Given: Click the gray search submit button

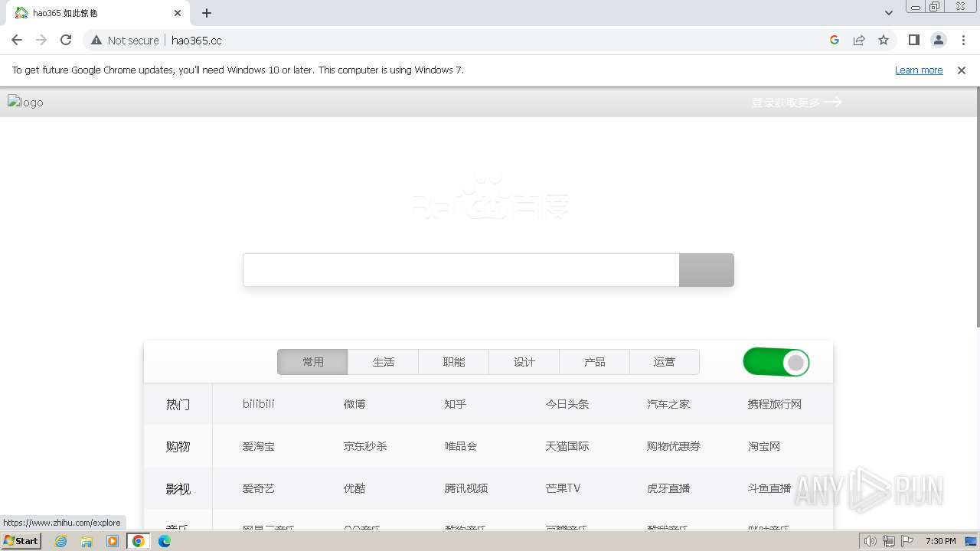Looking at the screenshot, I should (707, 270).
